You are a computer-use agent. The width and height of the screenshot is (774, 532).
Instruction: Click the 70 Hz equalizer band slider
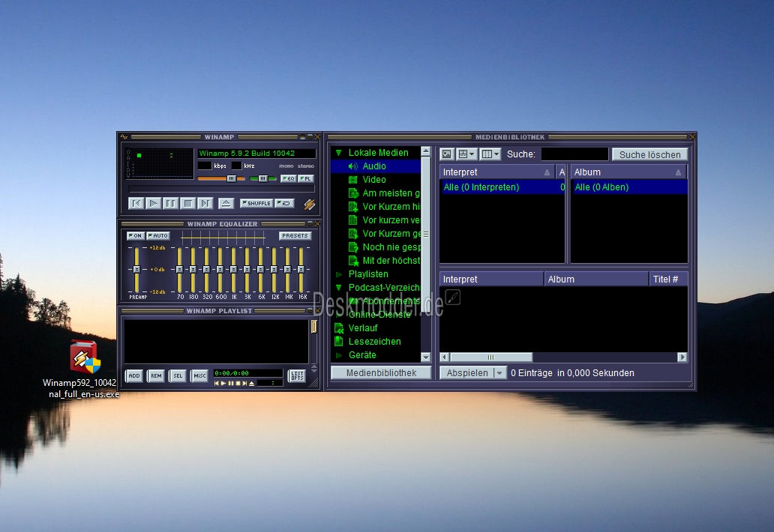(x=180, y=270)
